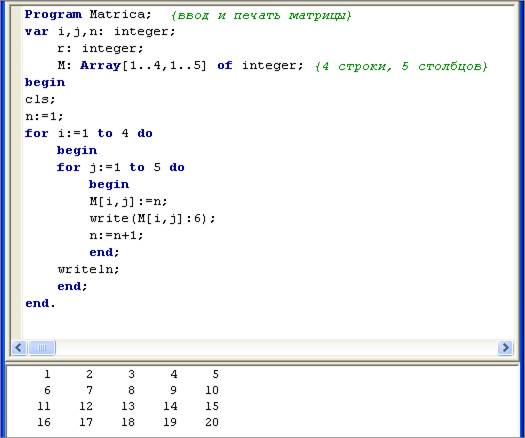Screen dimensions: 525x438
Task: Click the line 'var i,j,n: integer;'
Action: pos(100,32)
